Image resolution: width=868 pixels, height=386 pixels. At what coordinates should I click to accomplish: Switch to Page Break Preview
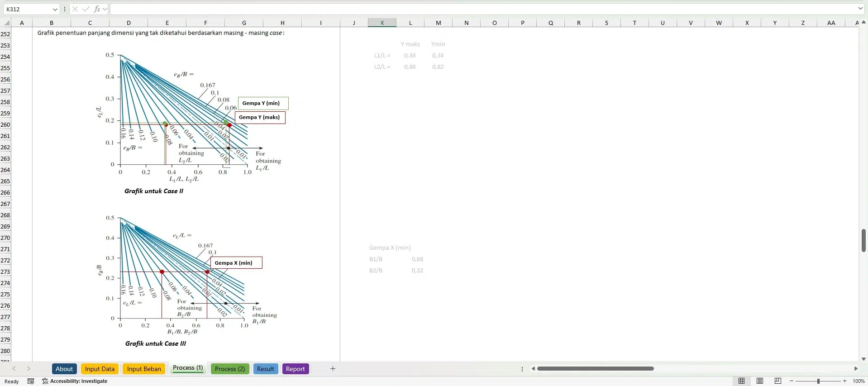click(778, 381)
